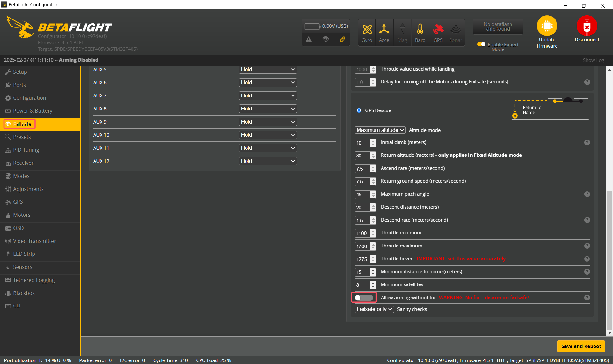Open the Presets tab

click(40, 137)
